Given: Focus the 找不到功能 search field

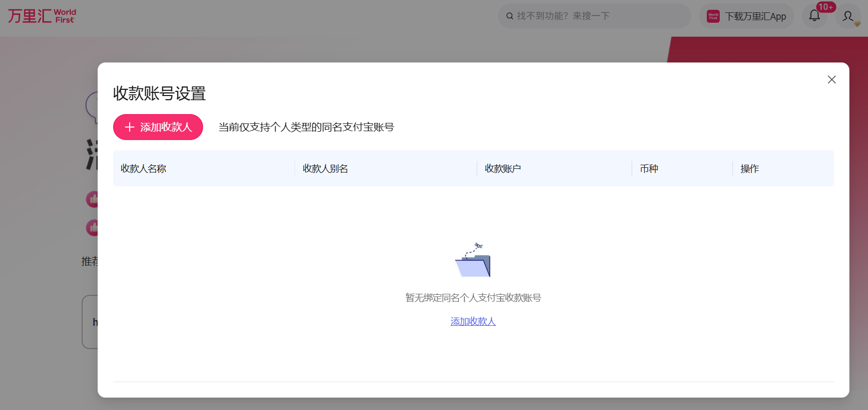Looking at the screenshot, I should click(599, 16).
